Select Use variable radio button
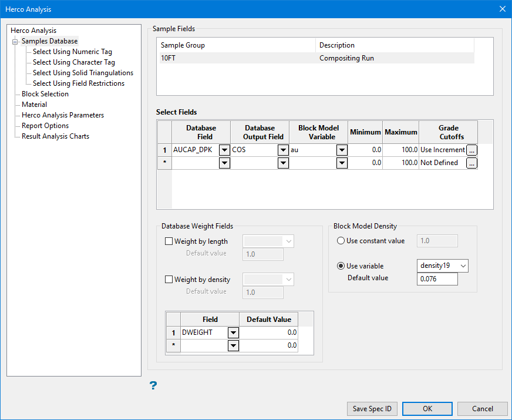 [341, 266]
